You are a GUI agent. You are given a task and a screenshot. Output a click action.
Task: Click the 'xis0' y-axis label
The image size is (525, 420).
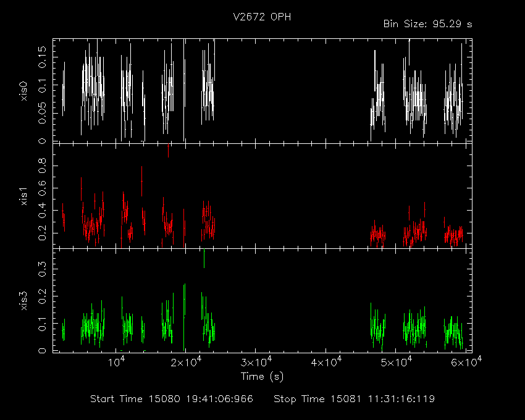(x=23, y=91)
